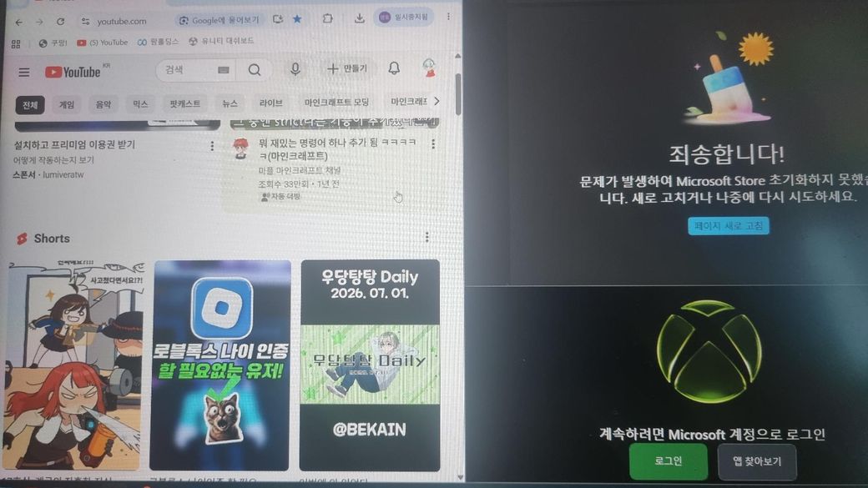Open the 로블록스 나이 인증 Short thumbnail
Screen dimensions: 868x488
220,365
